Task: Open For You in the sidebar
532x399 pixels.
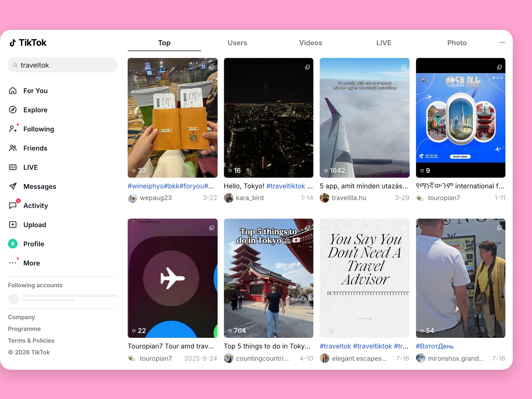Action: coord(35,91)
